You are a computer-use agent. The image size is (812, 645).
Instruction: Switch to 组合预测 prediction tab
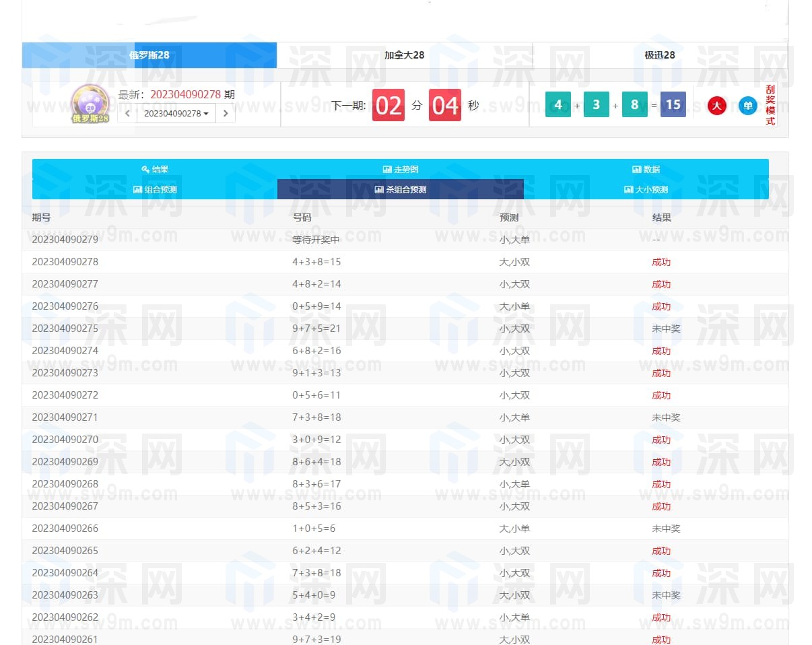click(x=155, y=189)
